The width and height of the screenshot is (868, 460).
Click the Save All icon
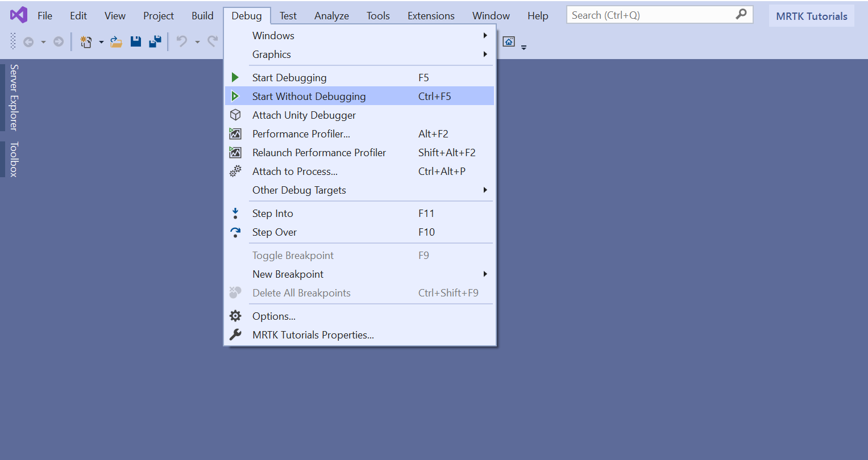pyautogui.click(x=155, y=41)
